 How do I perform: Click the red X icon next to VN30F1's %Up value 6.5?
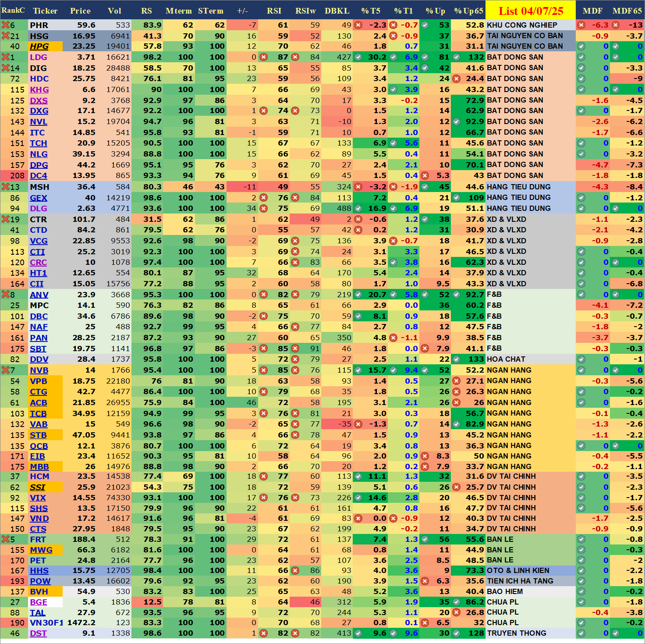(x=425, y=623)
